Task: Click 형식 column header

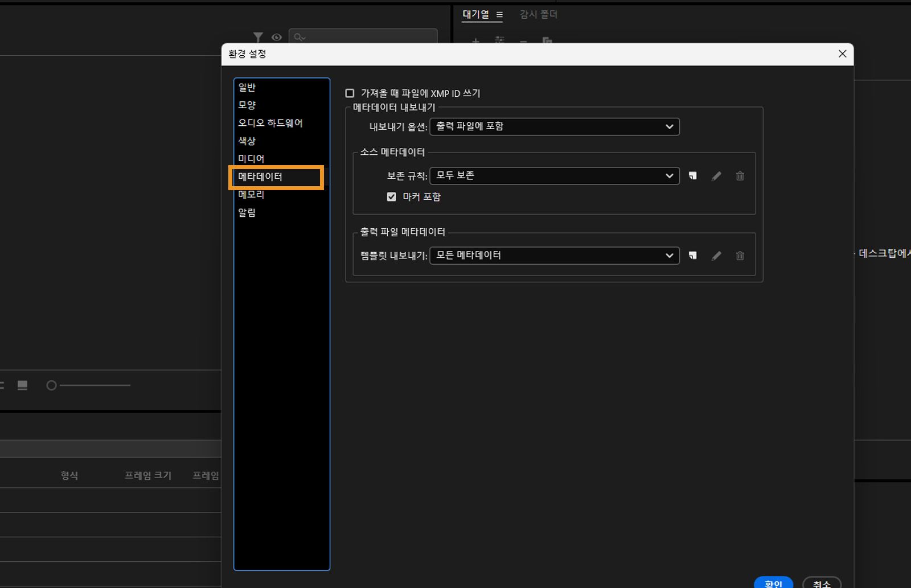Action: tap(69, 475)
